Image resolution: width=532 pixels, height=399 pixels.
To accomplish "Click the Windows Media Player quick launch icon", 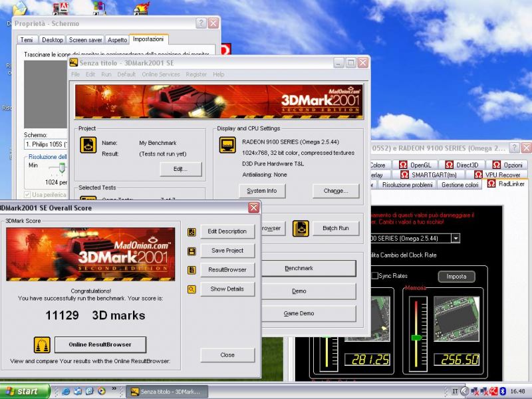I will pyautogui.click(x=102, y=391).
